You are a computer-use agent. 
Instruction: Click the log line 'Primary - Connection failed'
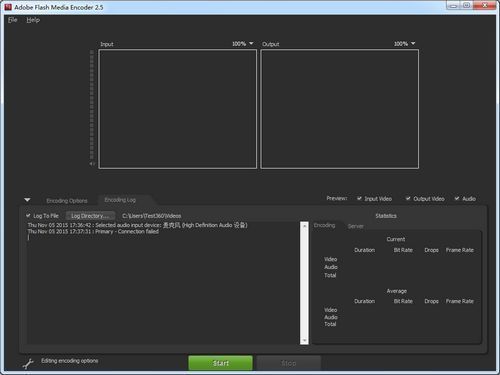click(x=93, y=231)
